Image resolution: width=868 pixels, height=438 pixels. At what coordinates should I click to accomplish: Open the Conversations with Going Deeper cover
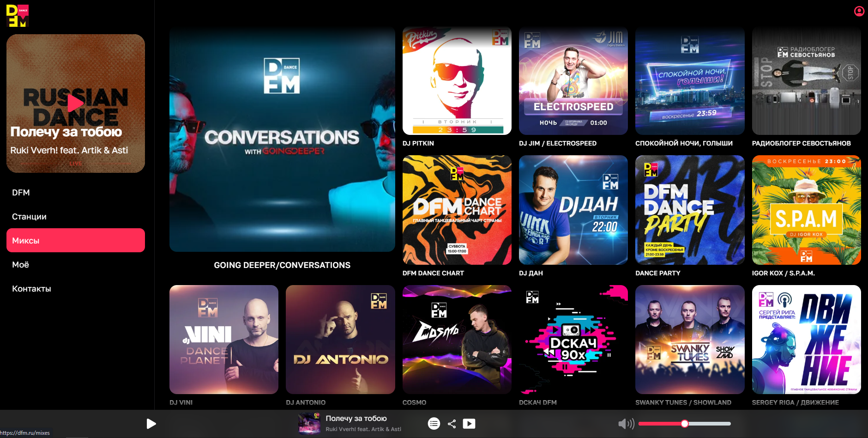point(282,139)
